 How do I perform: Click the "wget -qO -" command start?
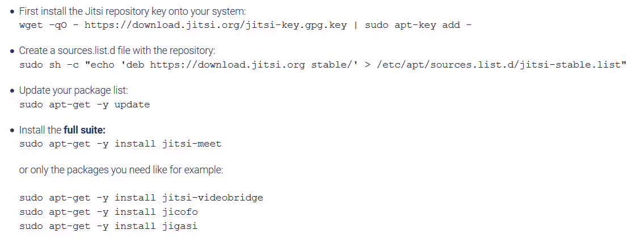(x=48, y=26)
